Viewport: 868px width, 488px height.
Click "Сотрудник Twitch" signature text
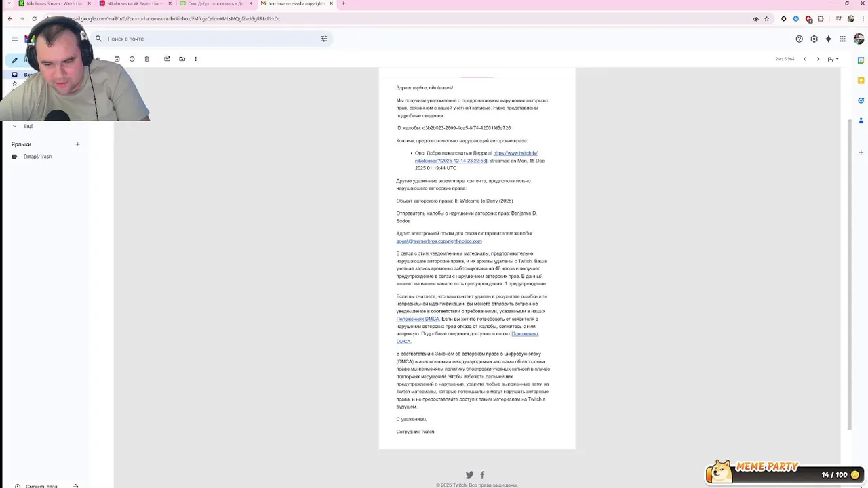[415, 432]
